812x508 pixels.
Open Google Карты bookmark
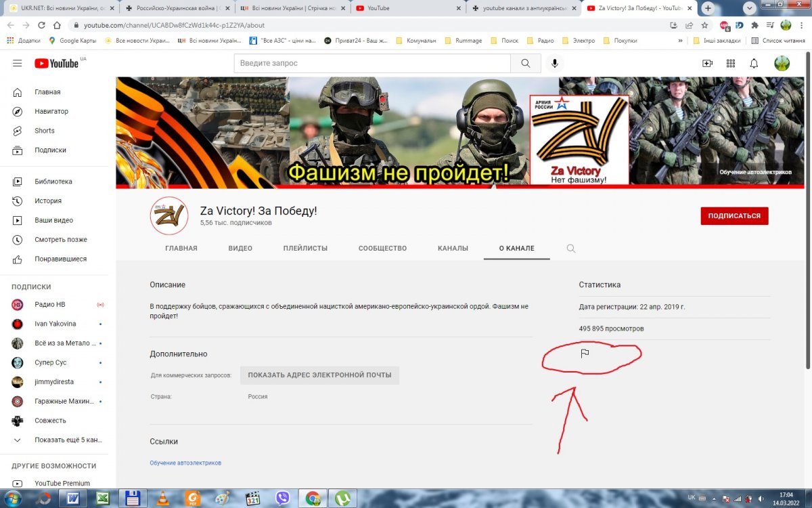point(72,41)
